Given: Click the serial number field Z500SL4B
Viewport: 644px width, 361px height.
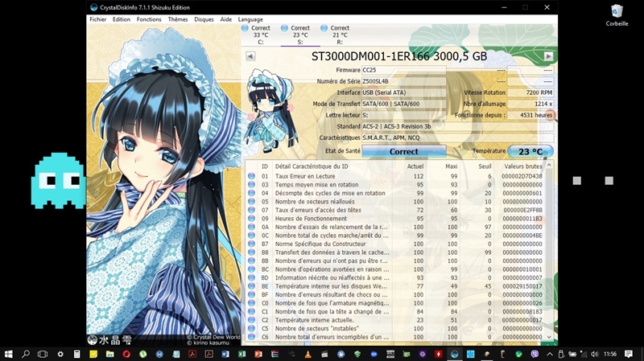Looking at the screenshot, I should (404, 81).
